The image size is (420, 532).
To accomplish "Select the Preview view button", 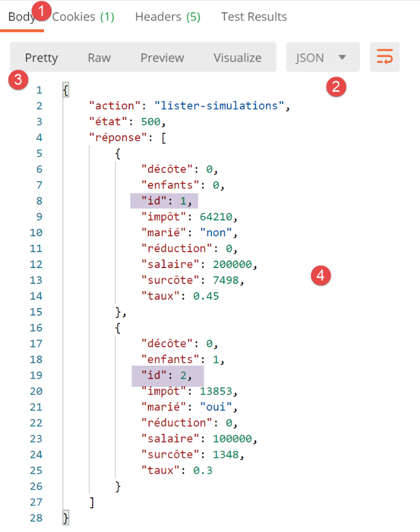I will pos(162,58).
